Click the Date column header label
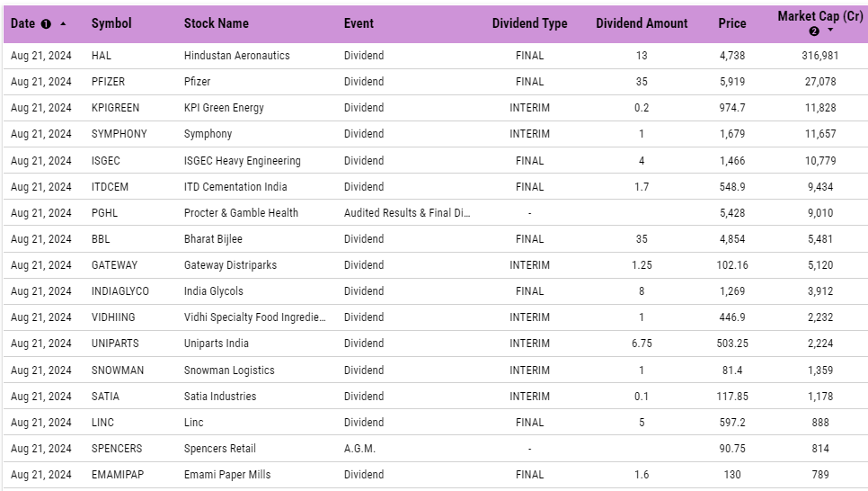The width and height of the screenshot is (868, 491). tap(22, 23)
